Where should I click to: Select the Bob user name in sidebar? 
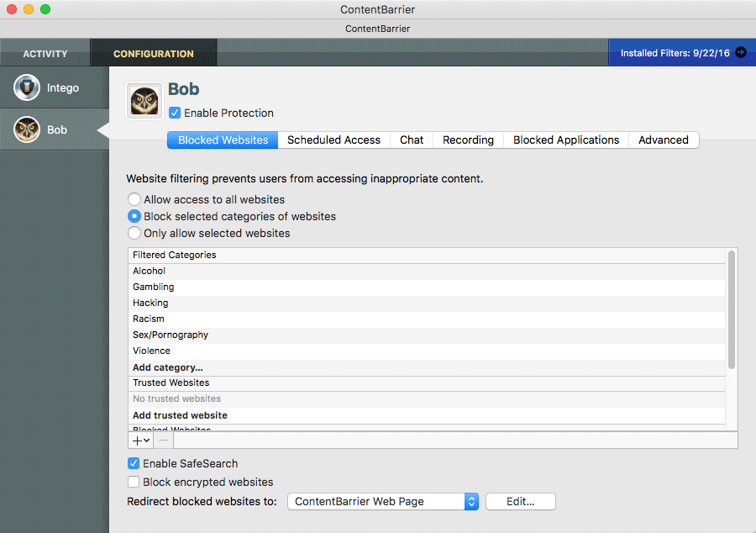tap(57, 129)
